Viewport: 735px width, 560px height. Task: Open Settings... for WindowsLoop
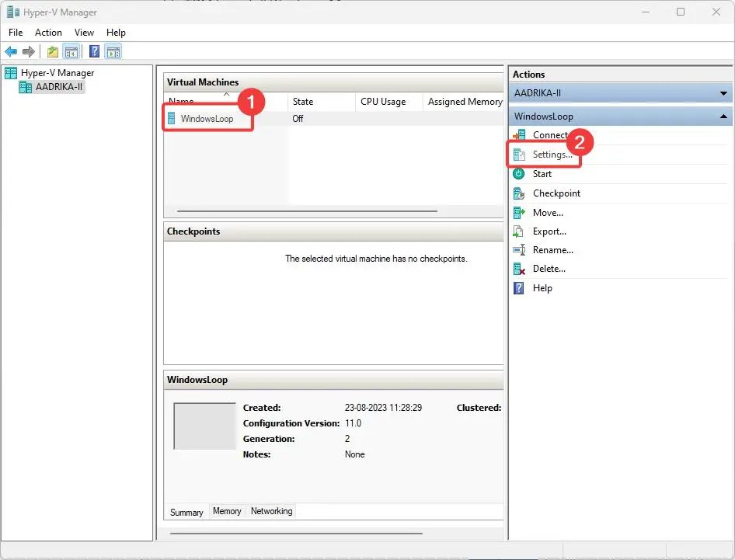552,155
